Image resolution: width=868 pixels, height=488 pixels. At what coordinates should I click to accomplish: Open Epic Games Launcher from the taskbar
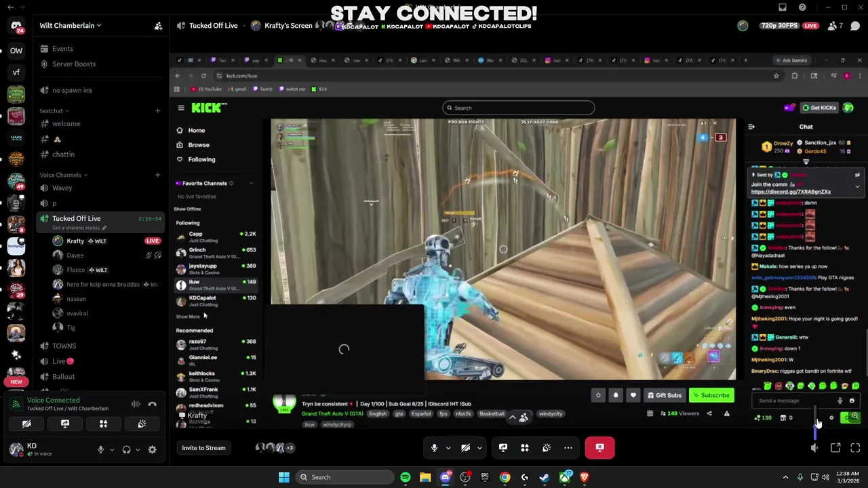tap(485, 477)
